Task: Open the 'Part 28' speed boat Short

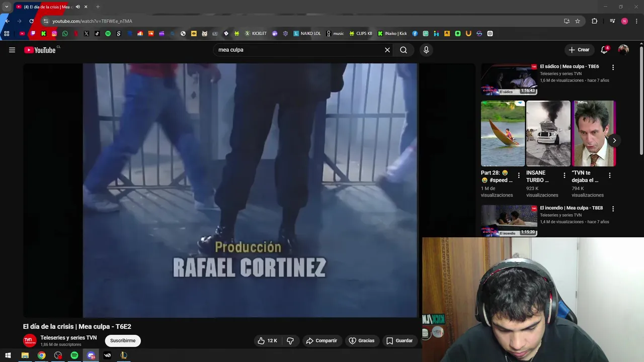Action: click(503, 133)
